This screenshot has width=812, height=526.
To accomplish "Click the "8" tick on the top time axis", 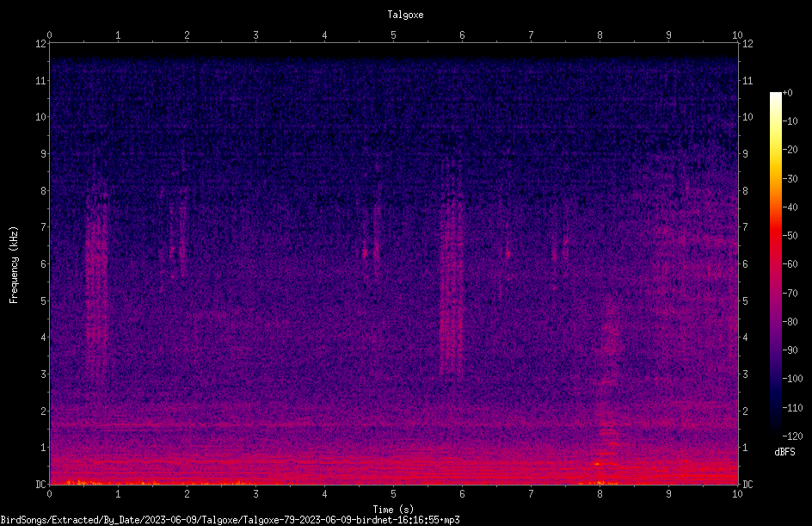I will (600, 35).
